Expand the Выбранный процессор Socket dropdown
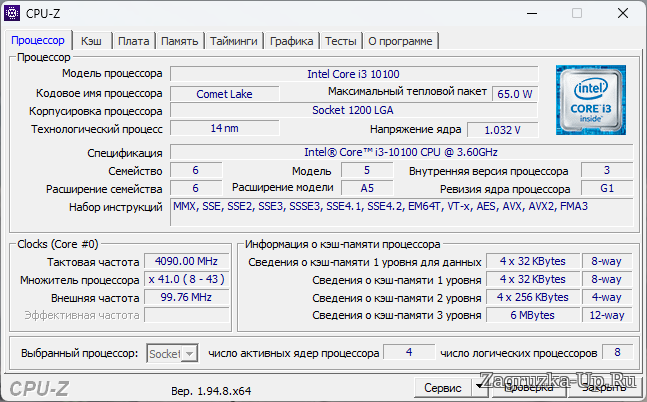 coord(190,353)
